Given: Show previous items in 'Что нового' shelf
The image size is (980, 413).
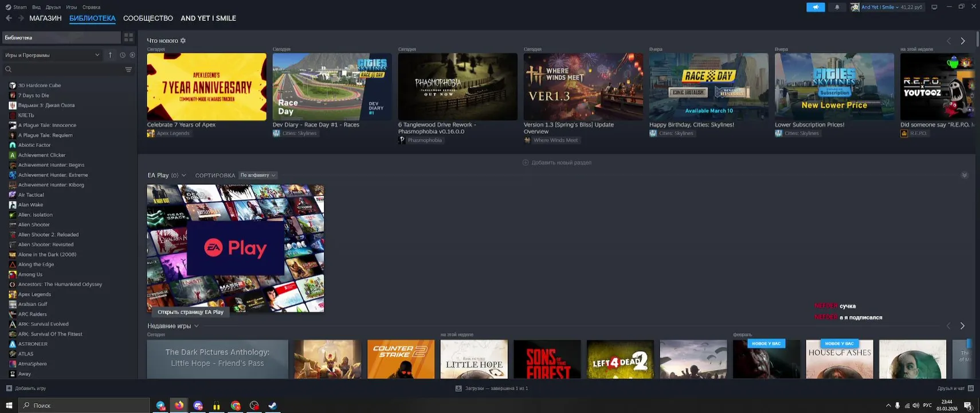Looking at the screenshot, I should pos(948,41).
